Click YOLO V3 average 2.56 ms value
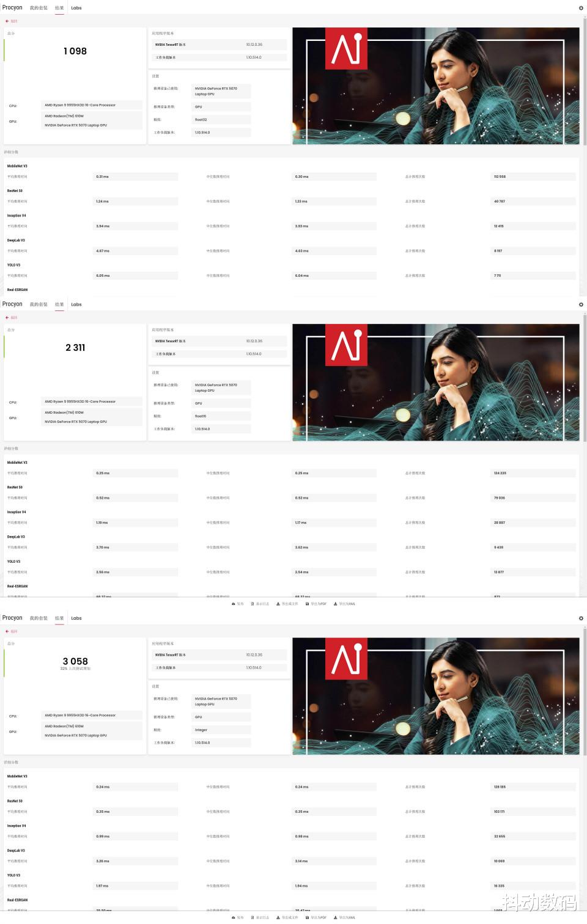The image size is (587, 924). tap(136, 572)
